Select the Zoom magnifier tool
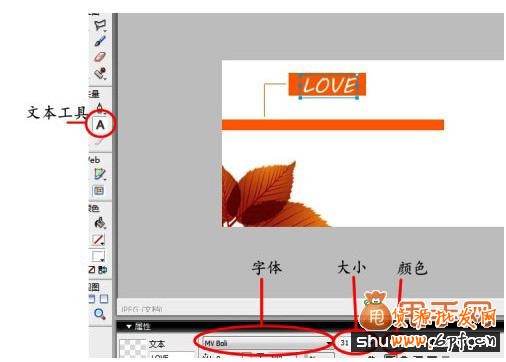Viewport: 506px width, 362px height. click(99, 314)
